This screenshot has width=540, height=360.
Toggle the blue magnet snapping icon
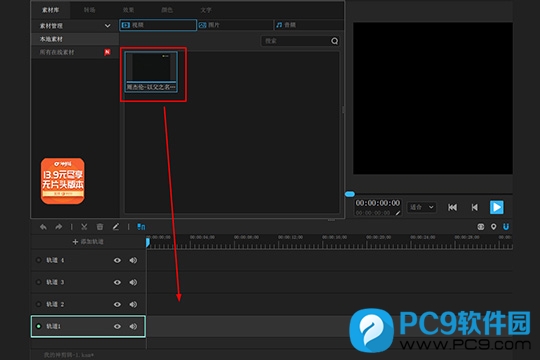pyautogui.click(x=506, y=227)
